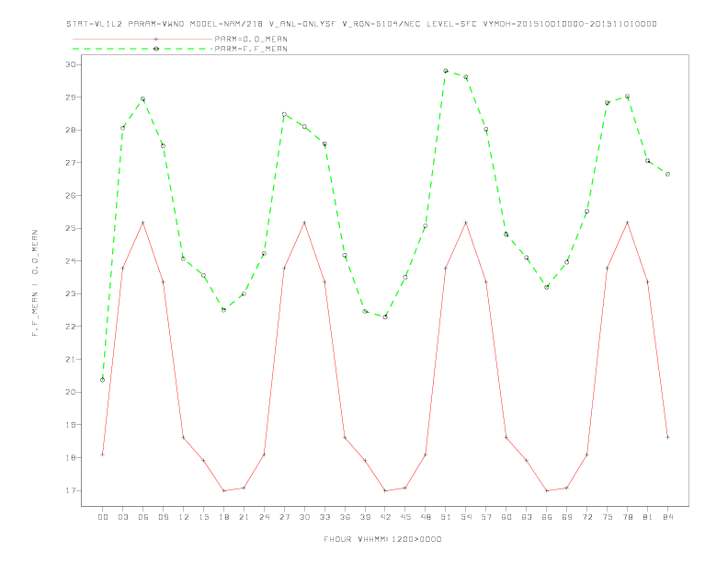Click x-axis tick label 33
Screen dimensions: 728x563
point(324,517)
